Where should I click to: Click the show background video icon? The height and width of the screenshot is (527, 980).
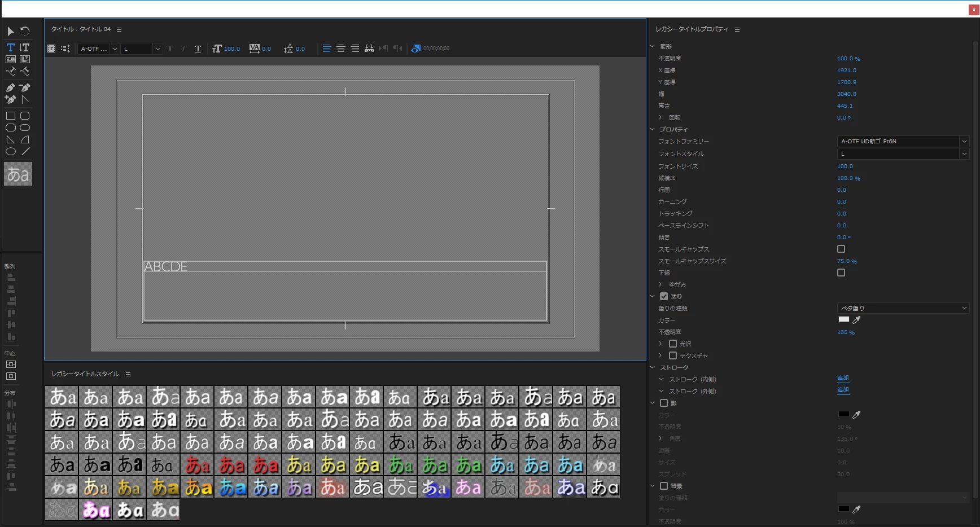tap(416, 49)
